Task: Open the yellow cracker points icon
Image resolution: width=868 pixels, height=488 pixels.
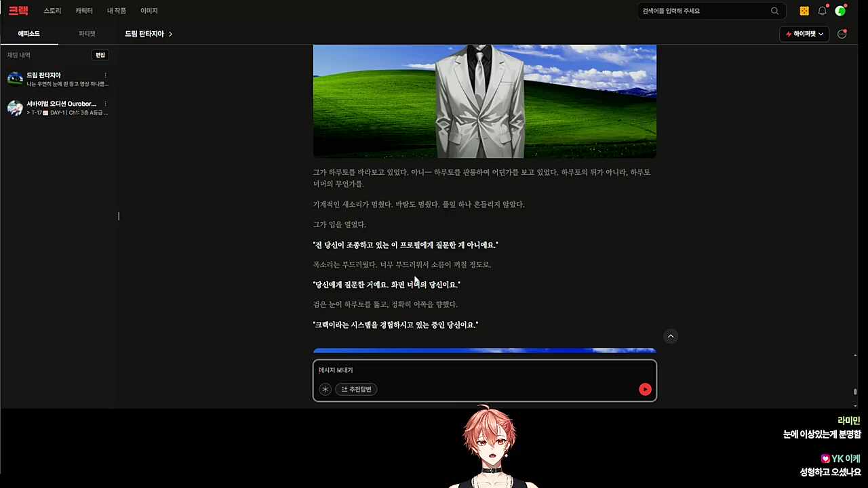Action: [x=804, y=11]
